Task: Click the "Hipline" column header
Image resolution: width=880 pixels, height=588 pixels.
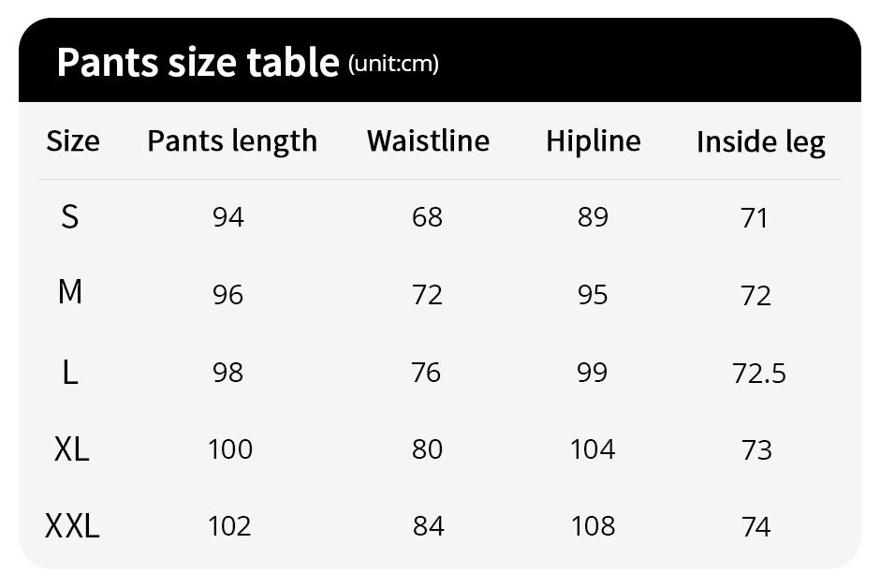Action: 594,141
